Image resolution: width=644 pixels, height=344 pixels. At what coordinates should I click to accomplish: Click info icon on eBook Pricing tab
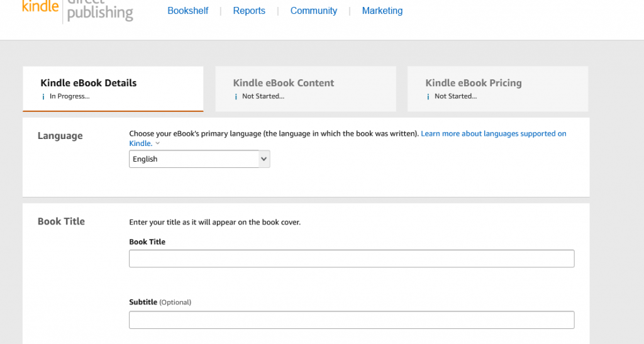pyautogui.click(x=428, y=97)
